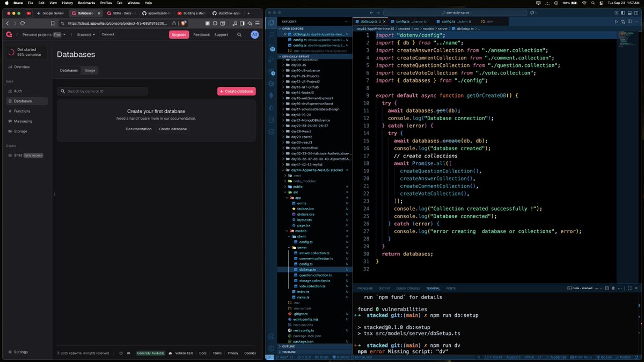
Task: Open vote.collection.ts in the file tree
Action: pyautogui.click(x=312, y=286)
